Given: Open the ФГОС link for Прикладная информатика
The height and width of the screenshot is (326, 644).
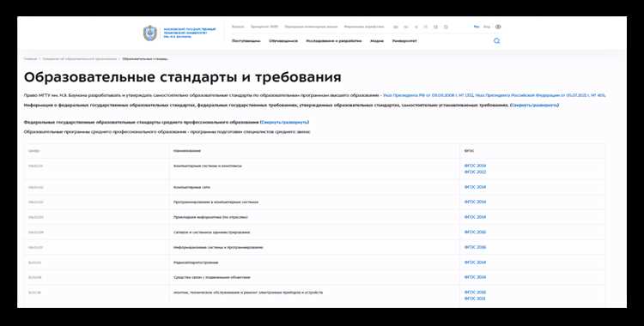Looking at the screenshot, I should [475, 217].
